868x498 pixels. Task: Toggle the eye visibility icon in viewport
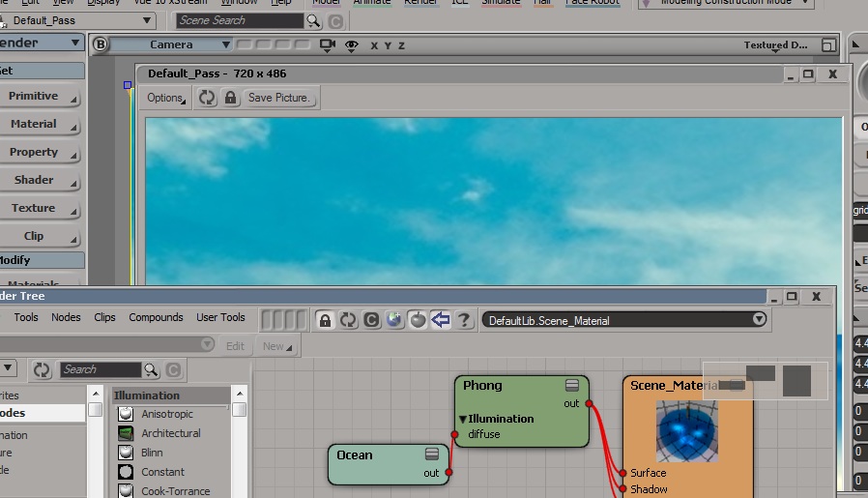tap(352, 45)
